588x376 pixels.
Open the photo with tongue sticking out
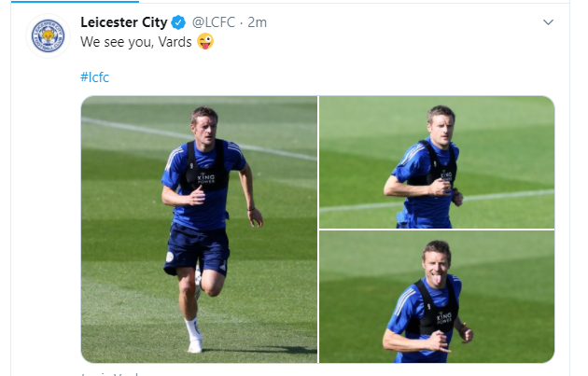437,297
